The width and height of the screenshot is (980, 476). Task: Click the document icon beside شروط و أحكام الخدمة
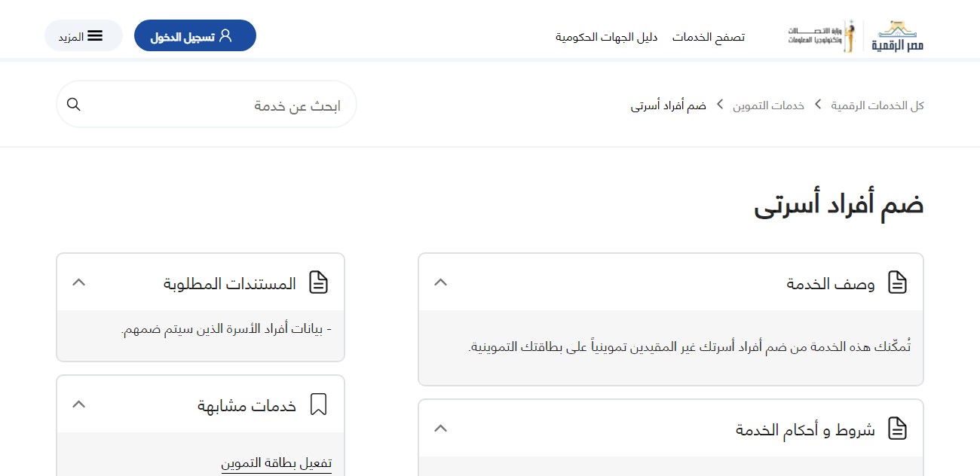[897, 429]
